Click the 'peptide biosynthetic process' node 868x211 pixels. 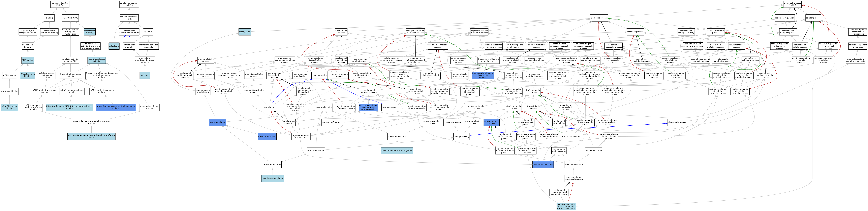pyautogui.click(x=254, y=91)
